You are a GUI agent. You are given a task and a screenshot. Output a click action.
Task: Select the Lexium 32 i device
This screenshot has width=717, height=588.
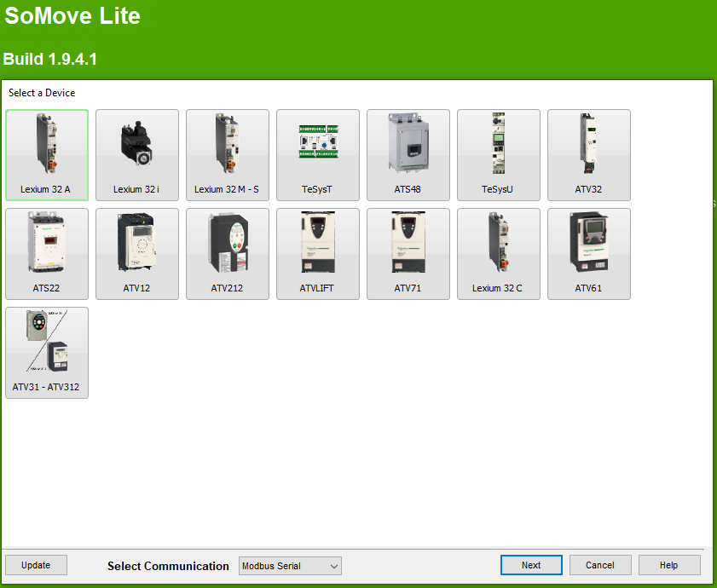click(137, 155)
